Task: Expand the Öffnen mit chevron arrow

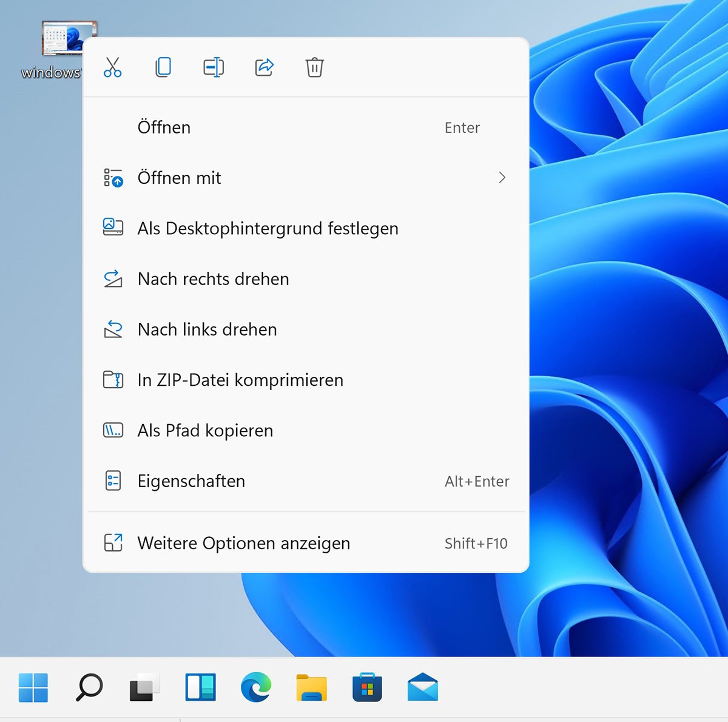Action: point(502,178)
